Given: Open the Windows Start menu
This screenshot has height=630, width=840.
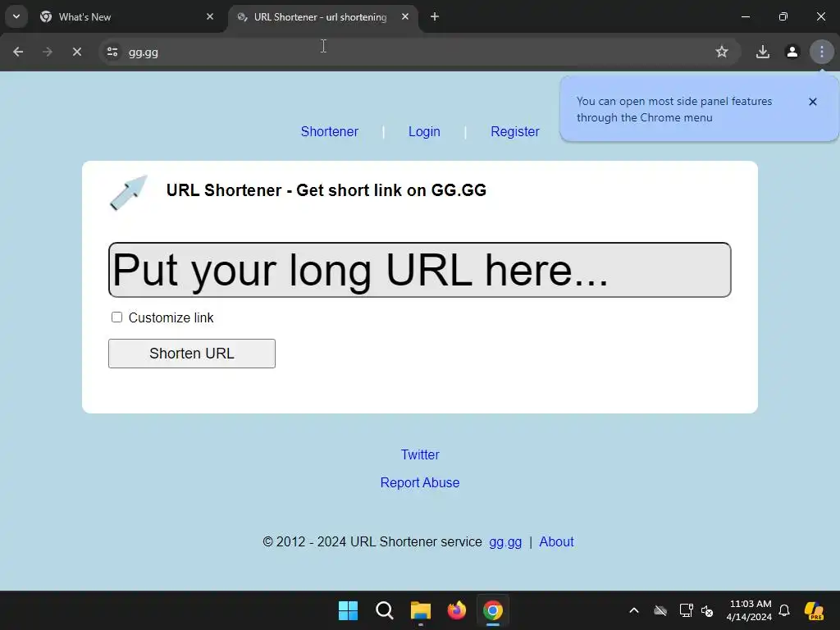Looking at the screenshot, I should (x=348, y=610).
